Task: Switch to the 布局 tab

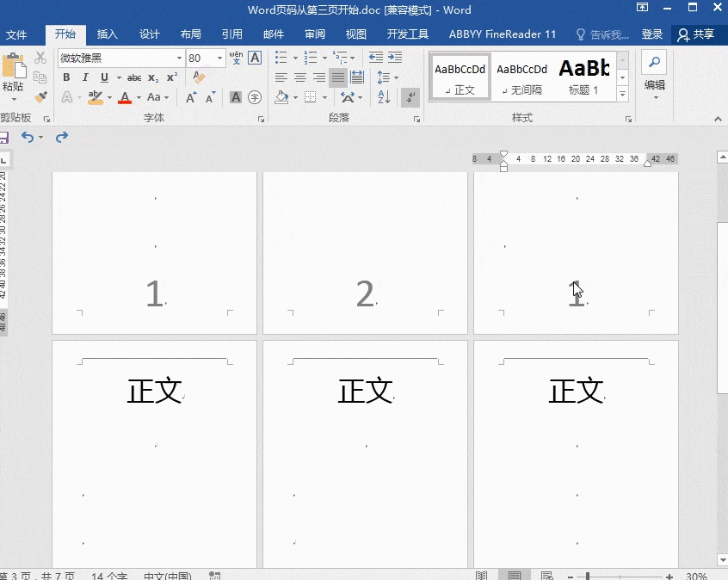Action: 191,34
